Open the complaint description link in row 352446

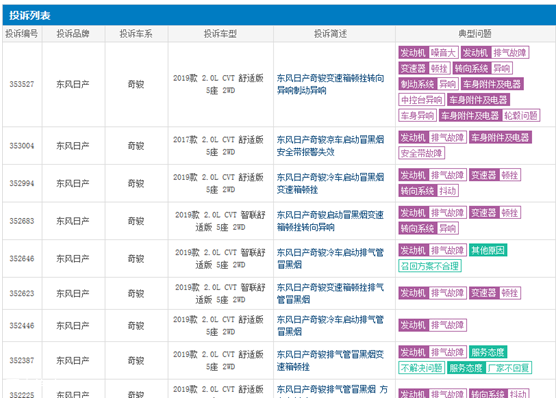click(x=331, y=325)
